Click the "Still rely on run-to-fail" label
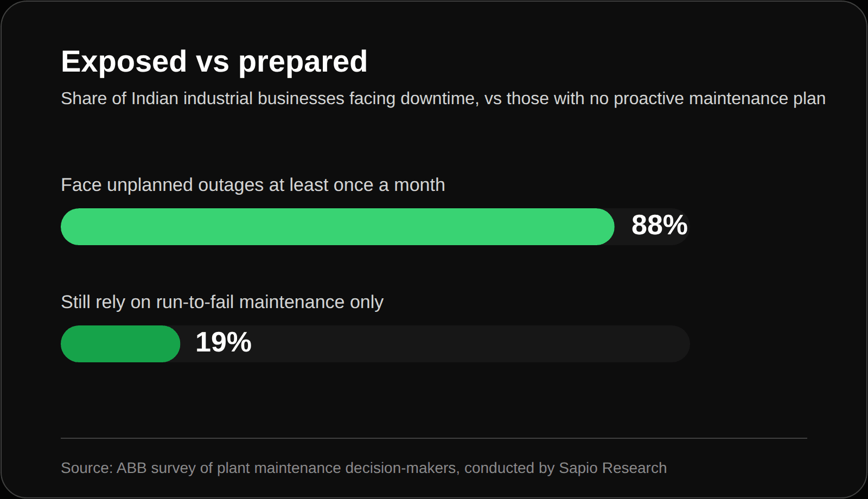Viewport: 868px width, 499px height. (222, 302)
